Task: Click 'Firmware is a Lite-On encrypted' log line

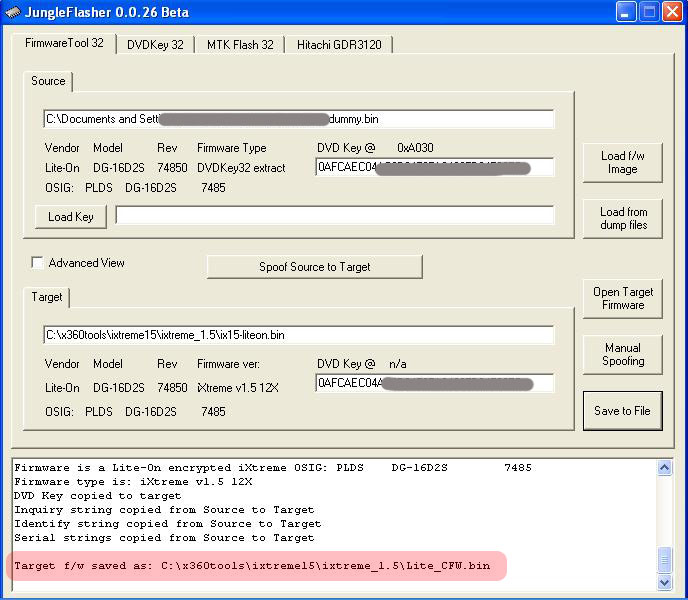Action: click(x=272, y=468)
